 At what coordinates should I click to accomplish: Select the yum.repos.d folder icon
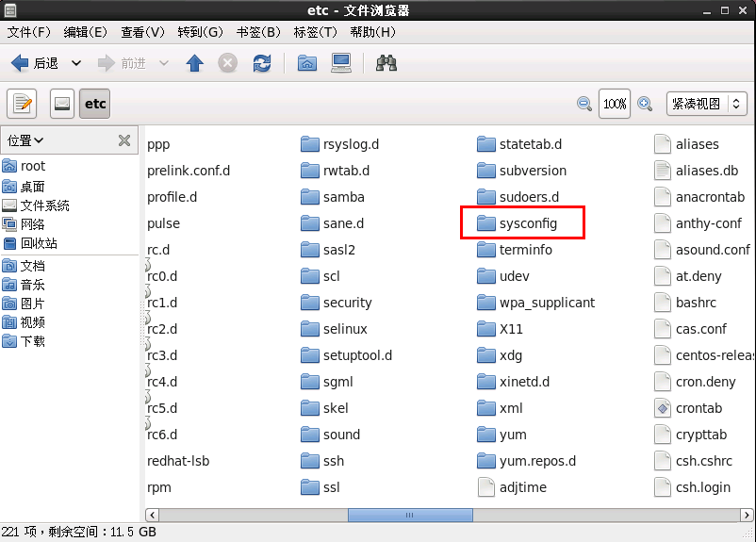(x=486, y=461)
